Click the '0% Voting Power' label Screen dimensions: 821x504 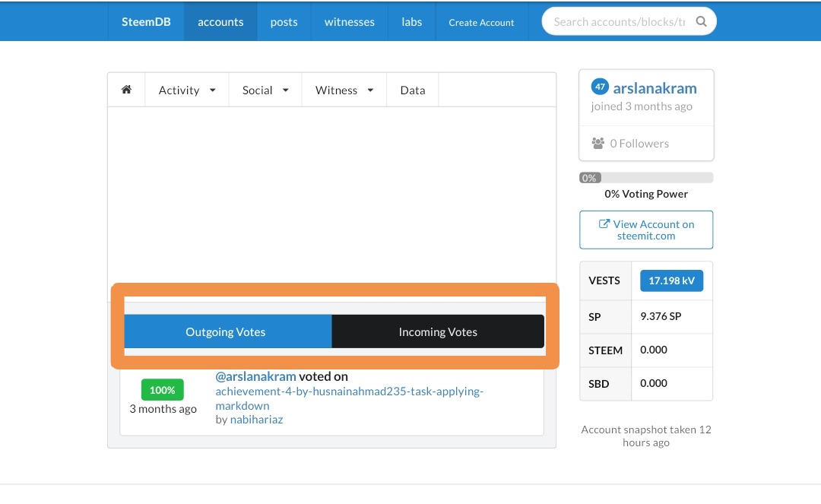[x=646, y=194]
